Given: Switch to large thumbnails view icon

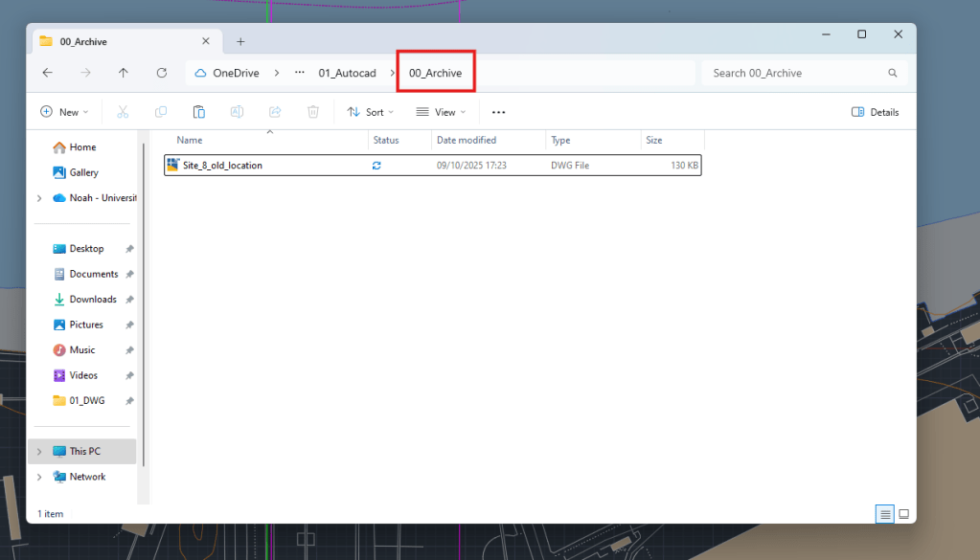Looking at the screenshot, I should click(903, 514).
